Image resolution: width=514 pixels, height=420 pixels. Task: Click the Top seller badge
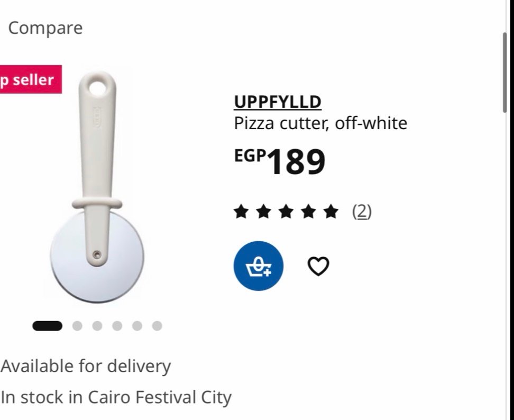(31, 79)
